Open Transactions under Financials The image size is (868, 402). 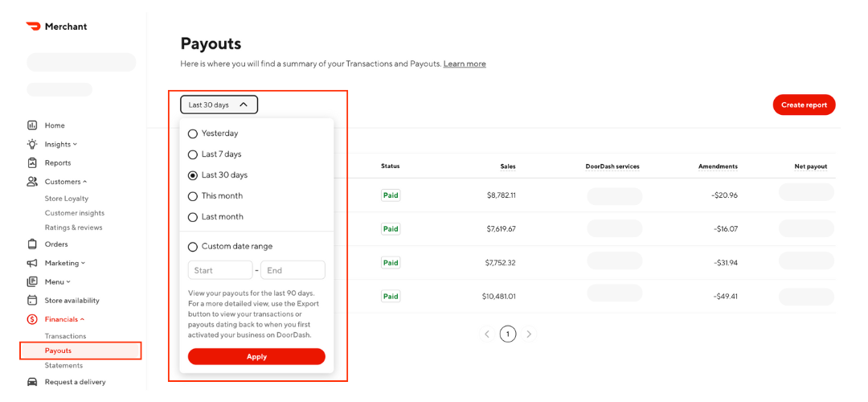[65, 336]
